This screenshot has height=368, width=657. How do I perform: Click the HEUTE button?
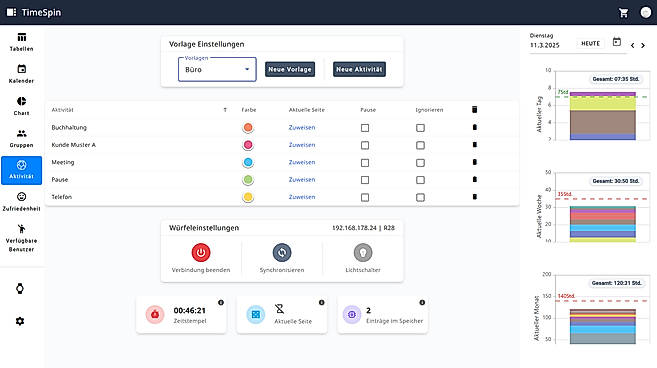(x=590, y=44)
